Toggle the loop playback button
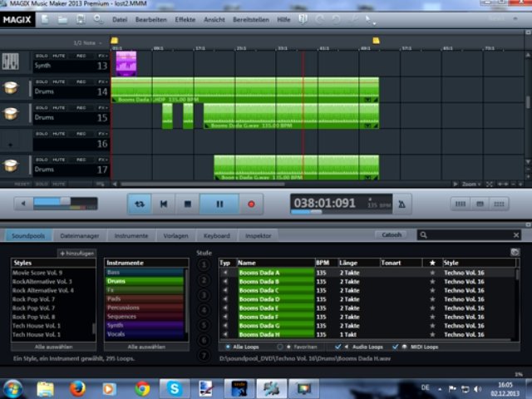 [x=140, y=204]
